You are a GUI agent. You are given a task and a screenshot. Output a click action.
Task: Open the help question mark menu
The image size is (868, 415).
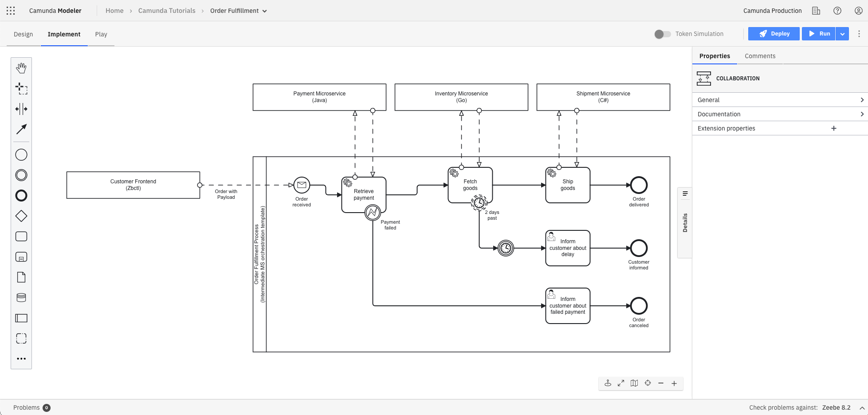coord(837,11)
